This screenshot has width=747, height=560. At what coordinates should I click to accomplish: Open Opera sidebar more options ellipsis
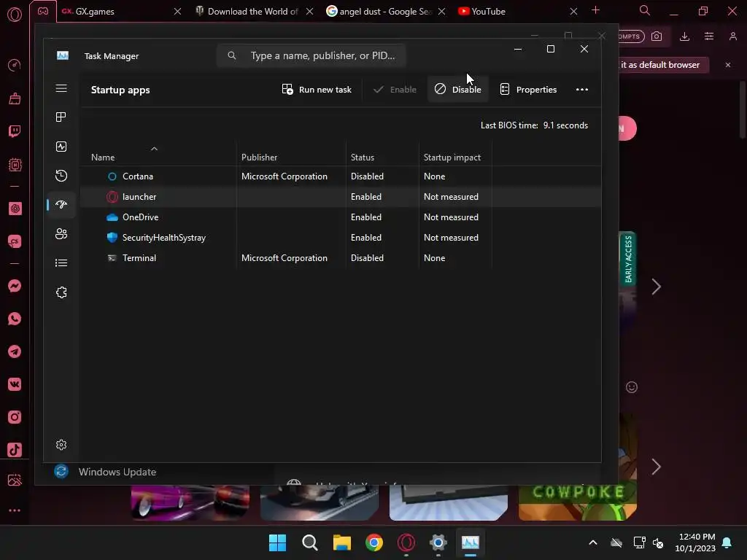[15, 510]
